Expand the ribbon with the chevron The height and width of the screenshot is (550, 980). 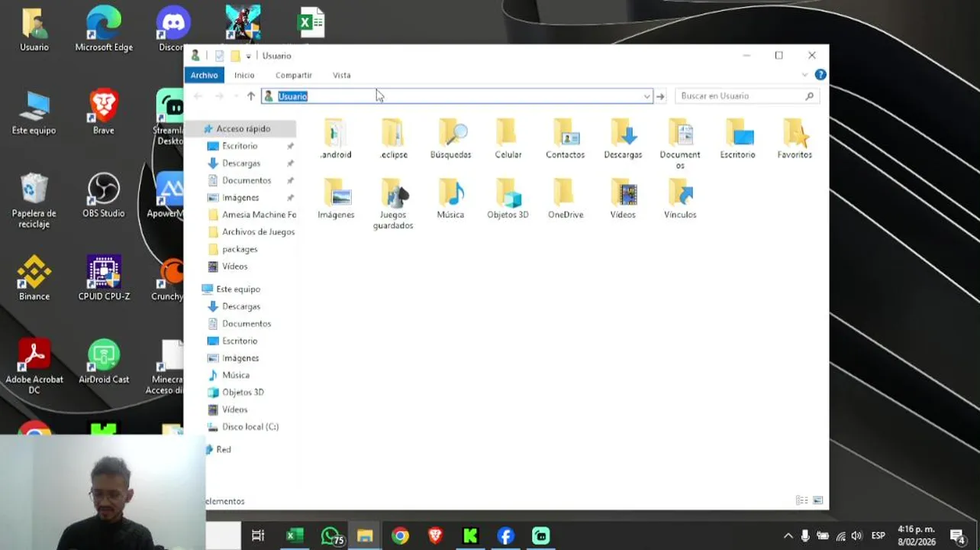pyautogui.click(x=804, y=75)
